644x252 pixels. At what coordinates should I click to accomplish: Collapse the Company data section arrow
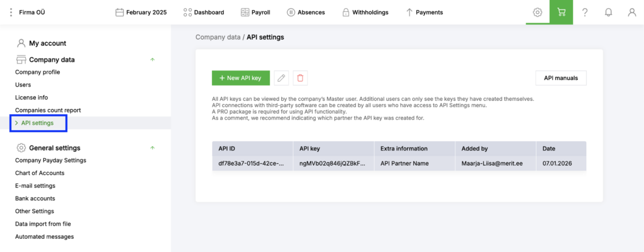[152, 60]
